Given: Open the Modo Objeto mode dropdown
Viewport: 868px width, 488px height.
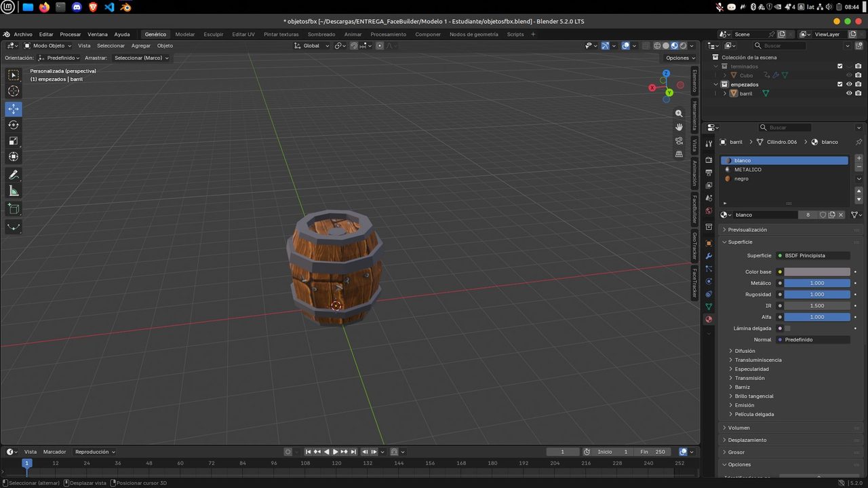Looking at the screenshot, I should 47,45.
